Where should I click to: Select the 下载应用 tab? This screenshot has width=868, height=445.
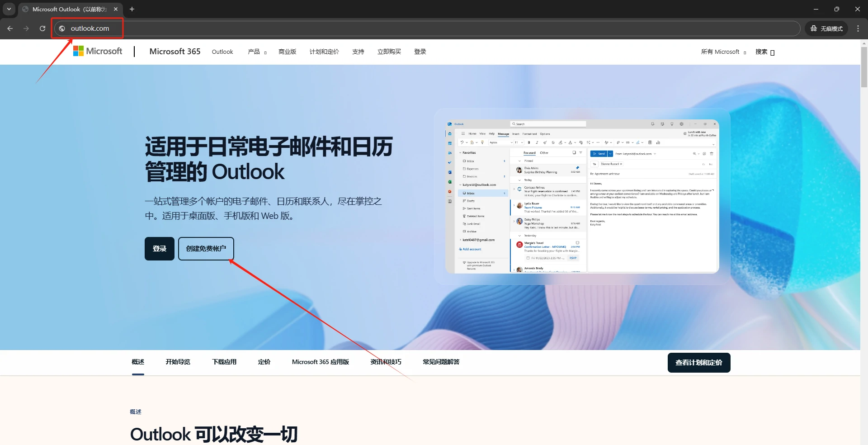point(224,362)
